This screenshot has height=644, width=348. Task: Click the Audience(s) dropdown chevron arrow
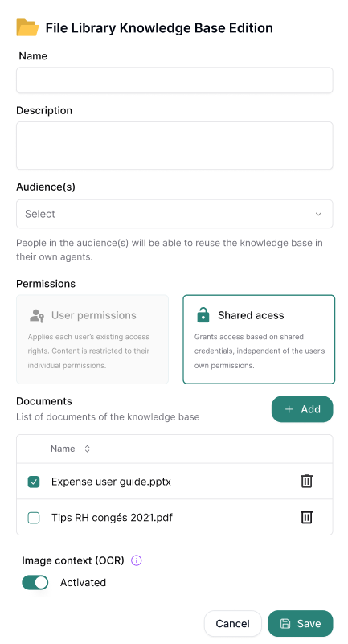tap(318, 214)
